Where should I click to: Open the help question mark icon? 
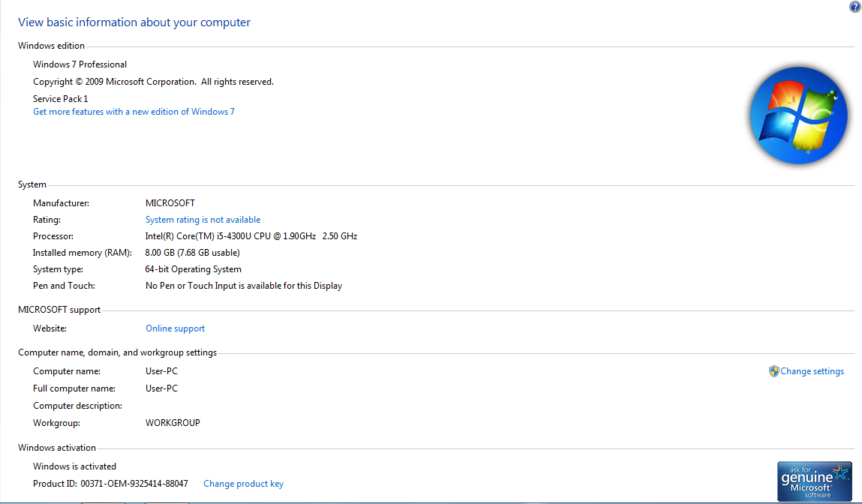[x=854, y=6]
